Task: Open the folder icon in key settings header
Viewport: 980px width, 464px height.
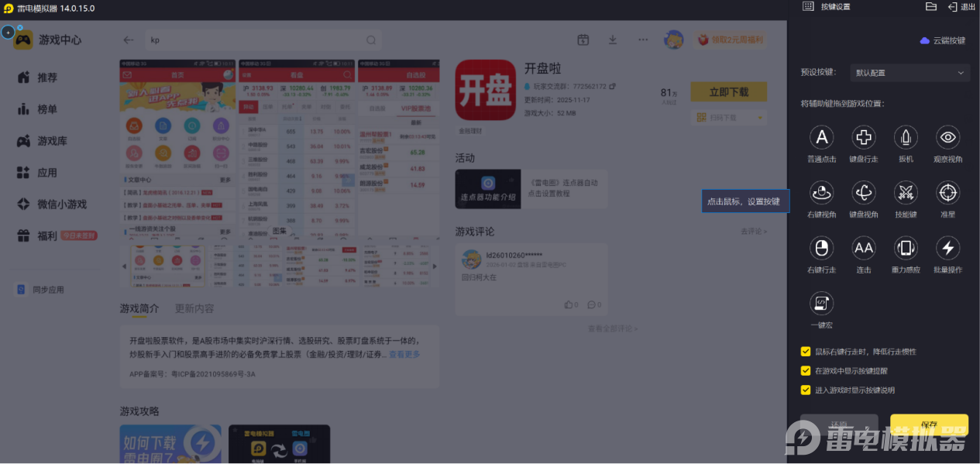Action: (x=931, y=6)
